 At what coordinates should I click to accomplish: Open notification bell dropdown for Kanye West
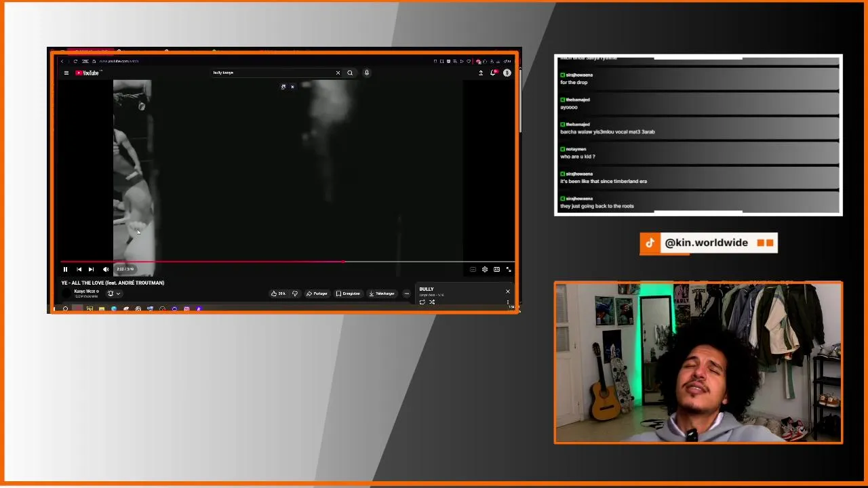pyautogui.click(x=113, y=293)
